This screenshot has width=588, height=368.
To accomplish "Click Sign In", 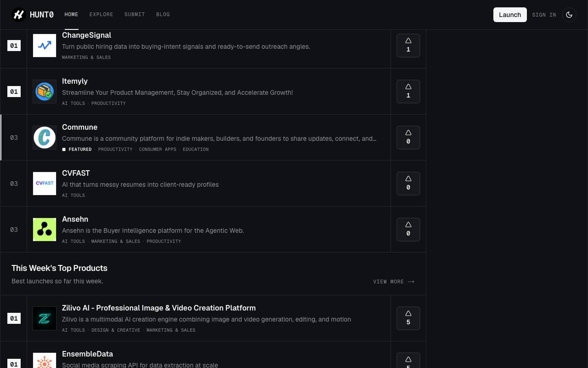I will tap(544, 15).
